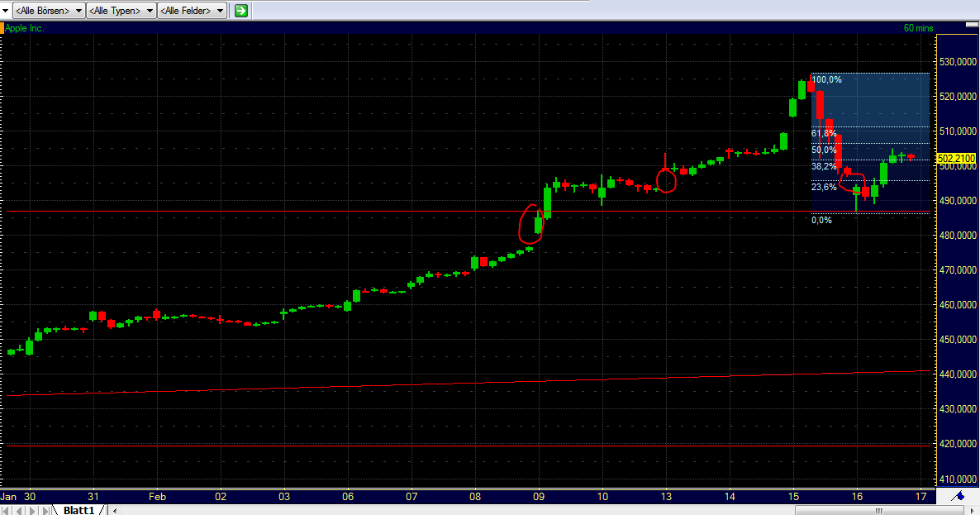Image resolution: width=980 pixels, height=515 pixels.
Task: Click the blue pin icon above the scrollbar
Action: pyautogui.click(x=959, y=497)
